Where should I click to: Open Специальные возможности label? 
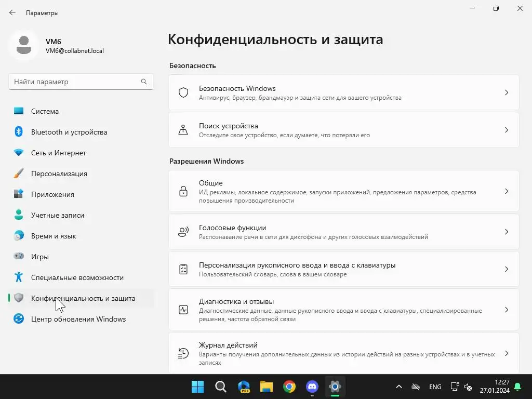coord(77,277)
